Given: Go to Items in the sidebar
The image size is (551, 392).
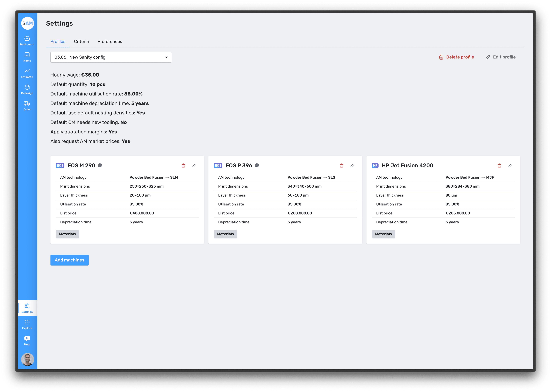Looking at the screenshot, I should (27, 57).
